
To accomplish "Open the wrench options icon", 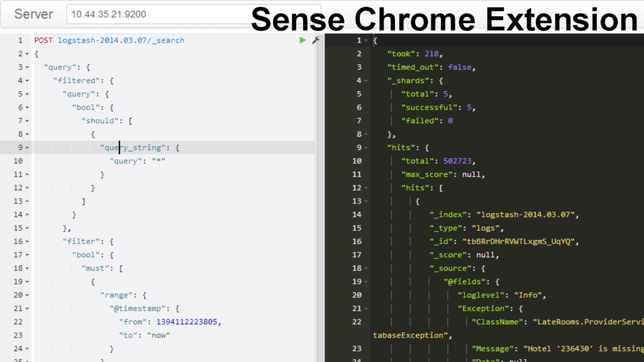I will point(316,40).
